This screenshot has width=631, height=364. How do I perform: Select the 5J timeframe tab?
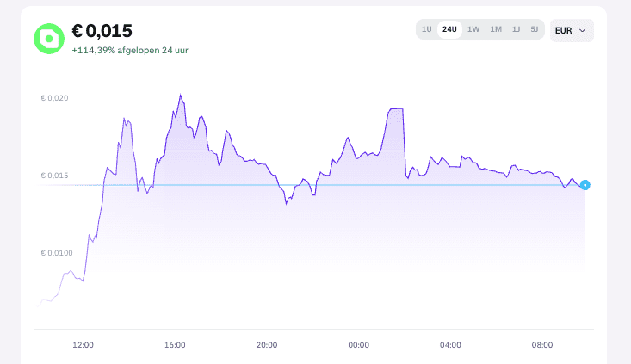pyautogui.click(x=535, y=29)
